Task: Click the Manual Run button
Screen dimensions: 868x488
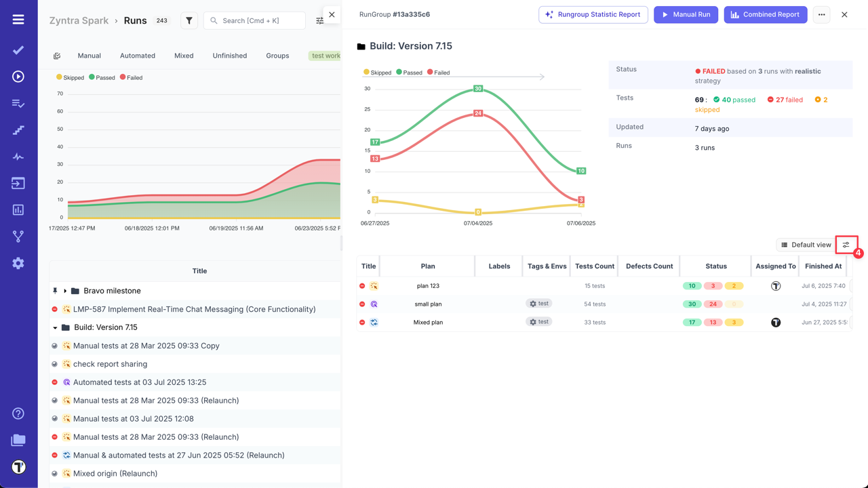Action: pyautogui.click(x=686, y=14)
